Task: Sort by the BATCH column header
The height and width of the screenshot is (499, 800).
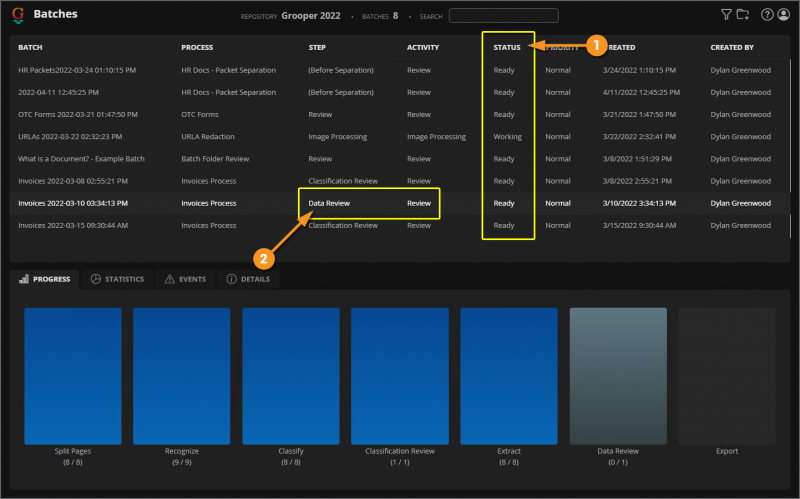Action: click(x=30, y=47)
